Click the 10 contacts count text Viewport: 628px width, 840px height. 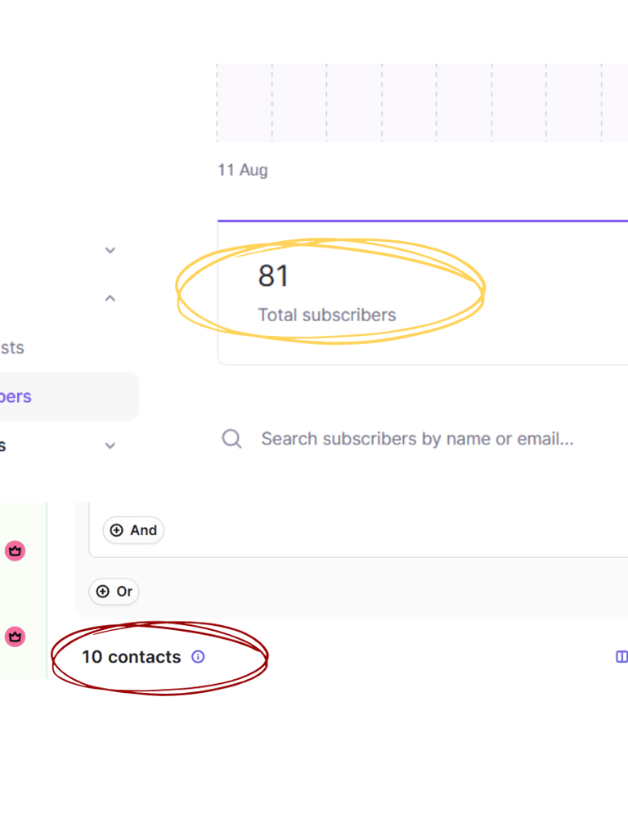pyautogui.click(x=131, y=657)
